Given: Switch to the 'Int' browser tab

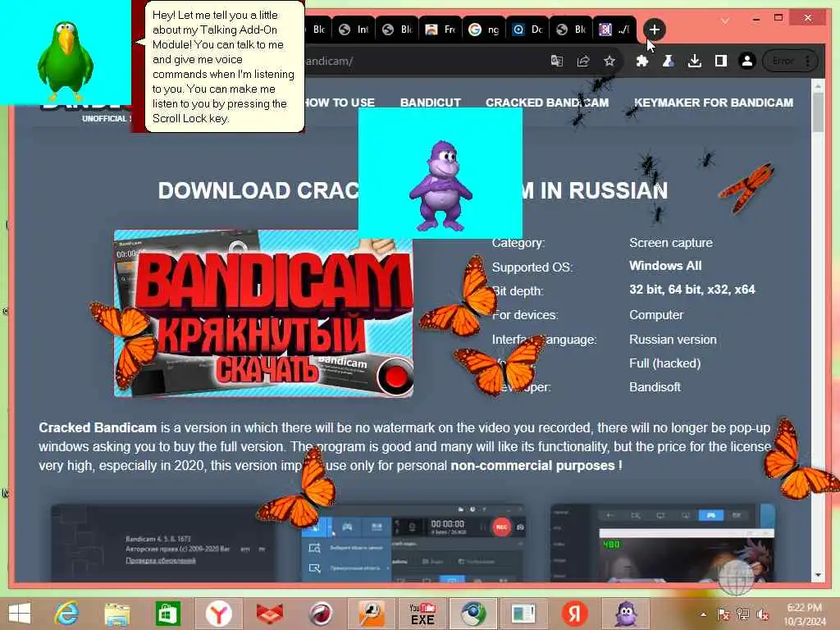Looking at the screenshot, I should (x=354, y=30).
